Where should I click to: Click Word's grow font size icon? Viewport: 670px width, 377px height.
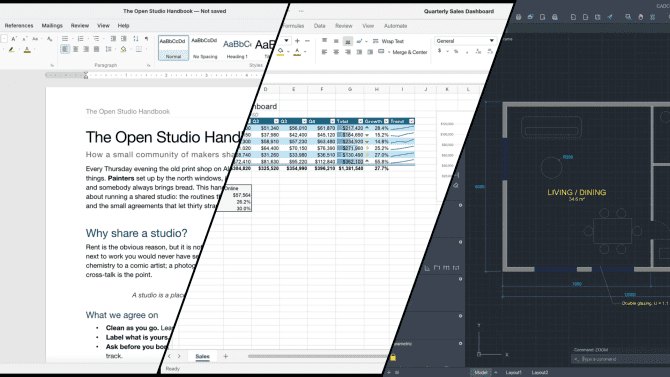tap(14, 39)
